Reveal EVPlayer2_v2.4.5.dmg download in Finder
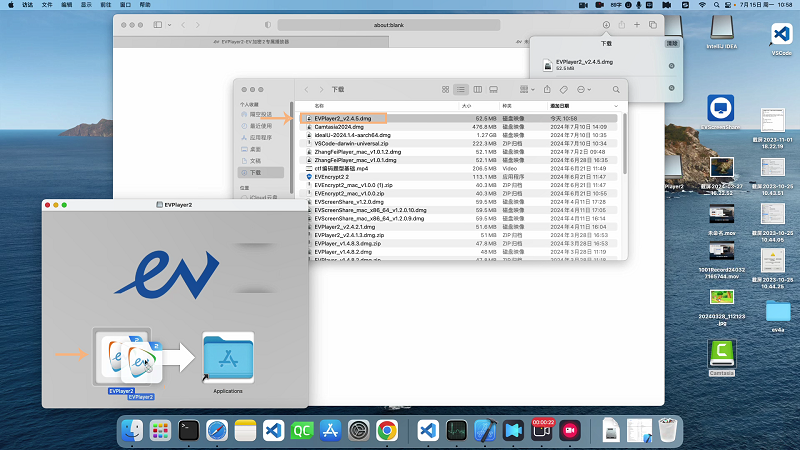The image size is (800, 450). tap(671, 66)
